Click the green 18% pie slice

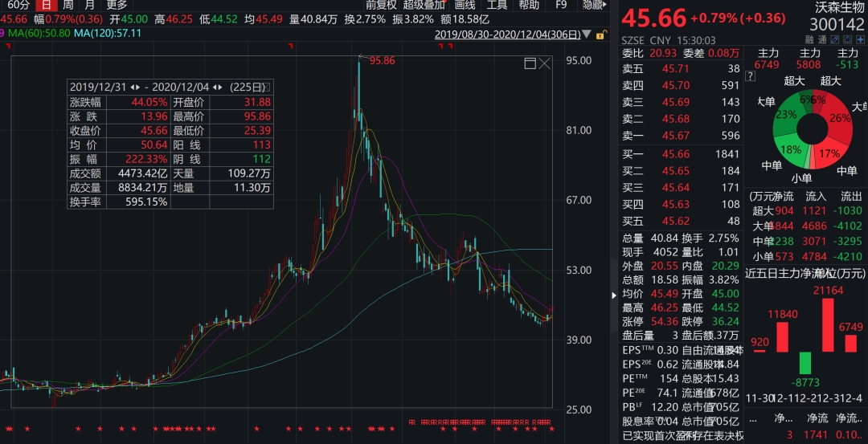tap(791, 149)
